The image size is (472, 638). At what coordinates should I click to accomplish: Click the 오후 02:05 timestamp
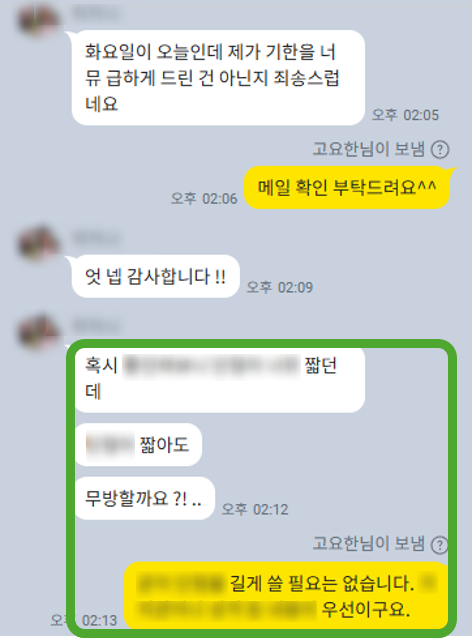coord(406,115)
